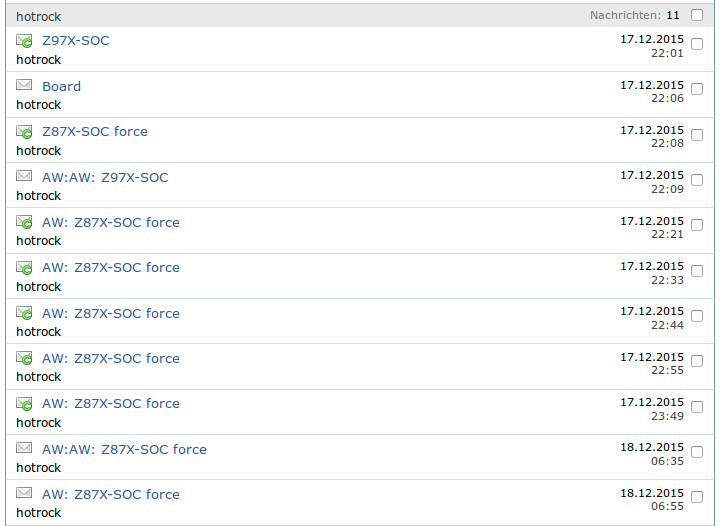Open the Z97X-SOC message link
Viewport: 727px width, 526px height.
(x=76, y=41)
